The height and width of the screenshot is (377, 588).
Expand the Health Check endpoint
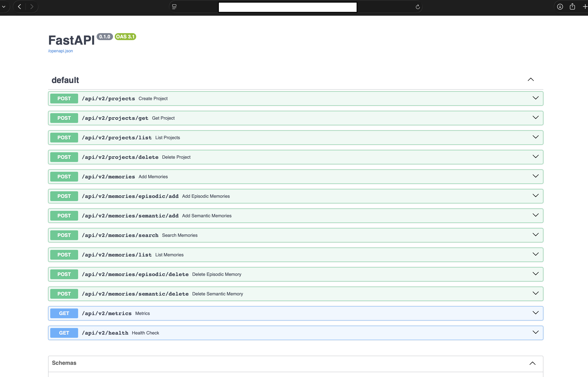point(536,332)
